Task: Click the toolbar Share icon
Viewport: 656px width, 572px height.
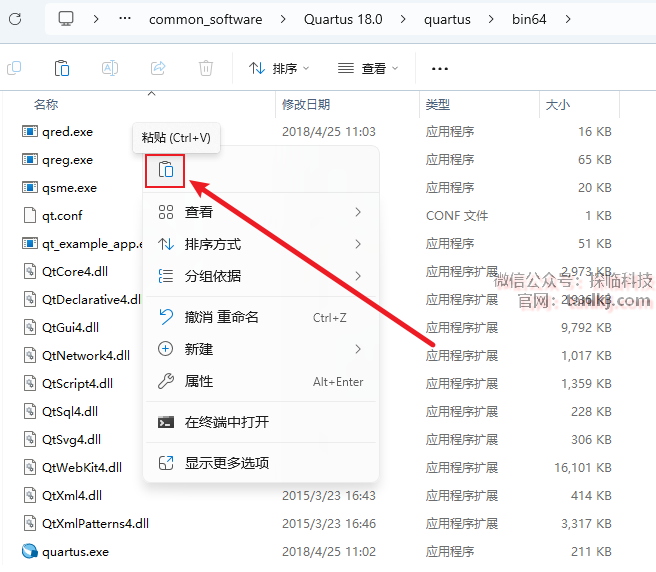Action: click(158, 68)
